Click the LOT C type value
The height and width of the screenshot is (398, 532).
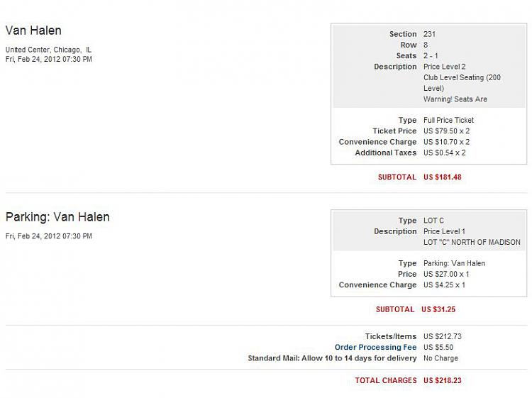pyautogui.click(x=433, y=221)
